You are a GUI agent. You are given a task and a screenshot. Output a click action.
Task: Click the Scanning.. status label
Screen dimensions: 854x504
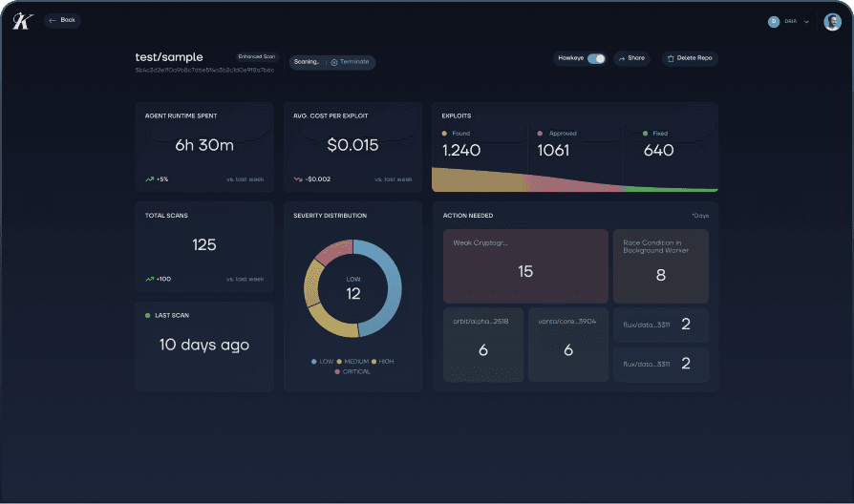click(307, 62)
